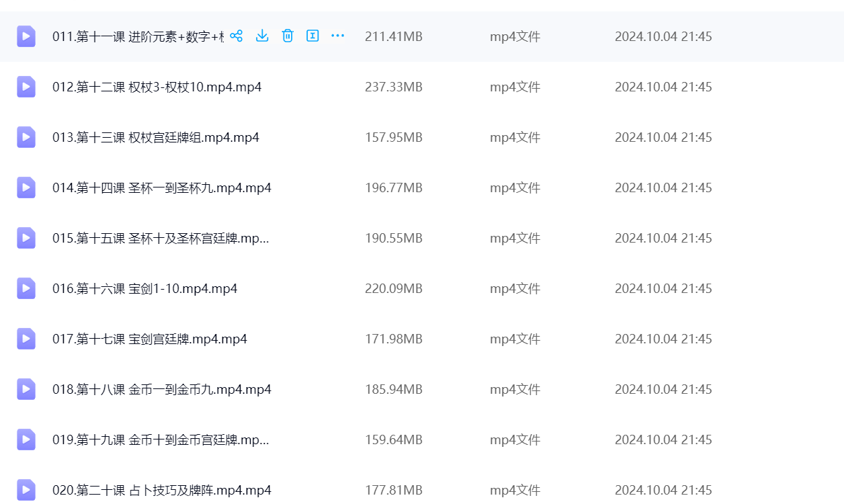Select the row showing 185.94MB size

pyautogui.click(x=393, y=390)
